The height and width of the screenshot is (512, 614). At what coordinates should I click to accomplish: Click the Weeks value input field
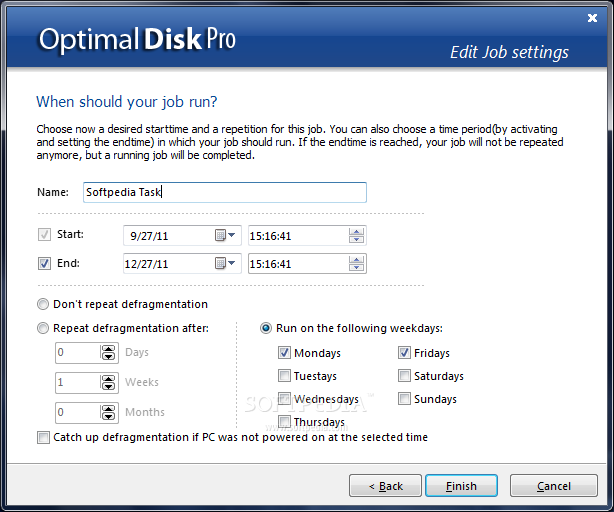78,382
